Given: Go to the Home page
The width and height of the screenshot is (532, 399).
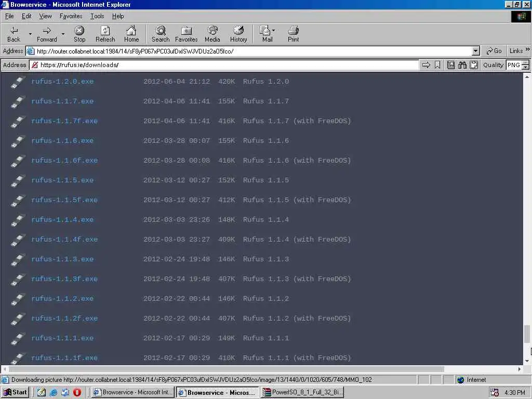Looking at the screenshot, I should (x=131, y=34).
